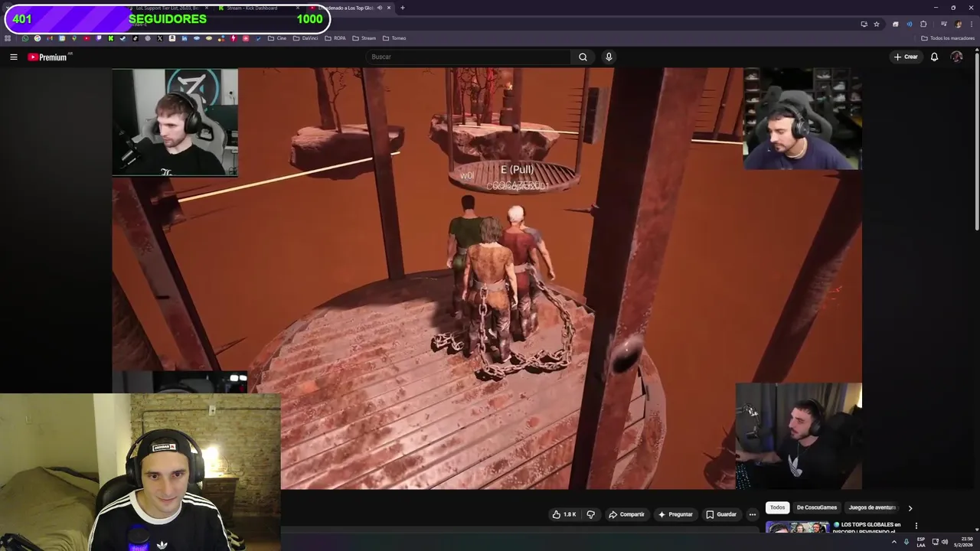
Task: Open the Kick bookmark icon
Action: click(111, 38)
